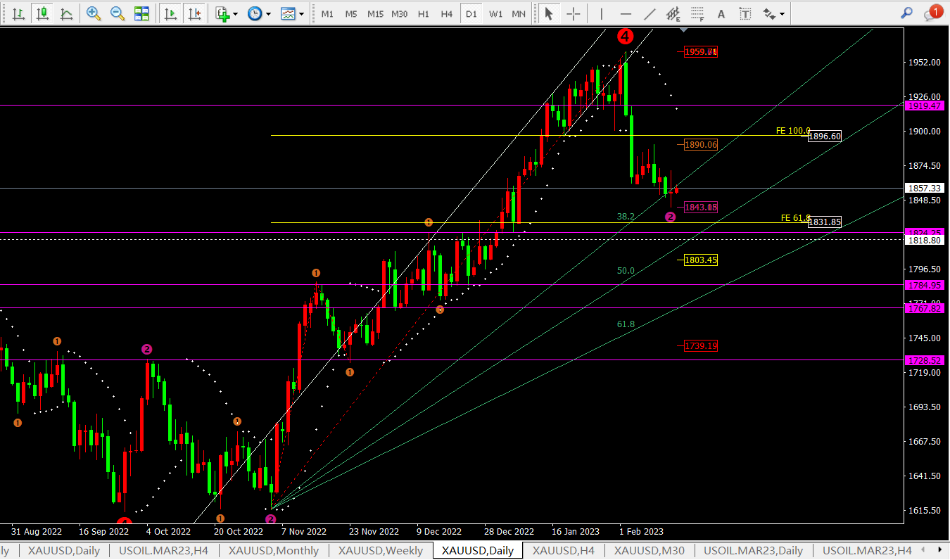
Task: Select the M30 timeframe
Action: (x=399, y=13)
